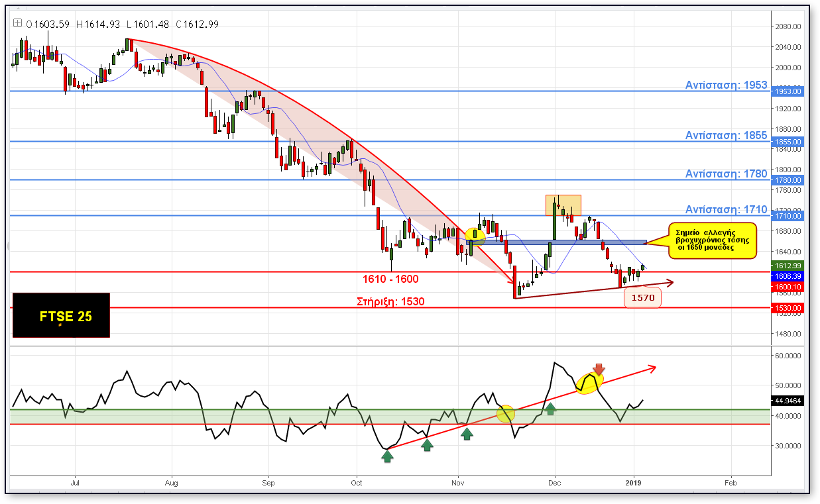Click the red 1600.10 price tag
The width and height of the screenshot is (820, 504).
pyautogui.click(x=788, y=287)
